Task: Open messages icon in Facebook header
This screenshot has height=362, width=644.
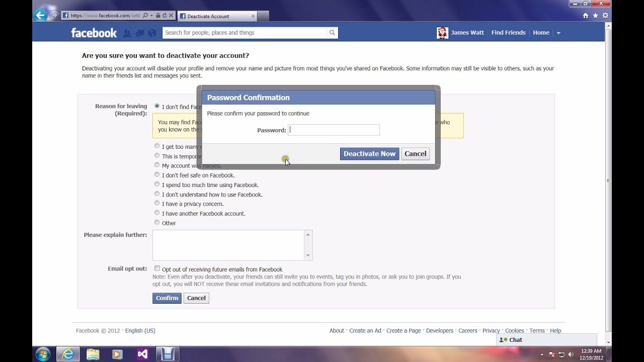Action: pos(139,33)
